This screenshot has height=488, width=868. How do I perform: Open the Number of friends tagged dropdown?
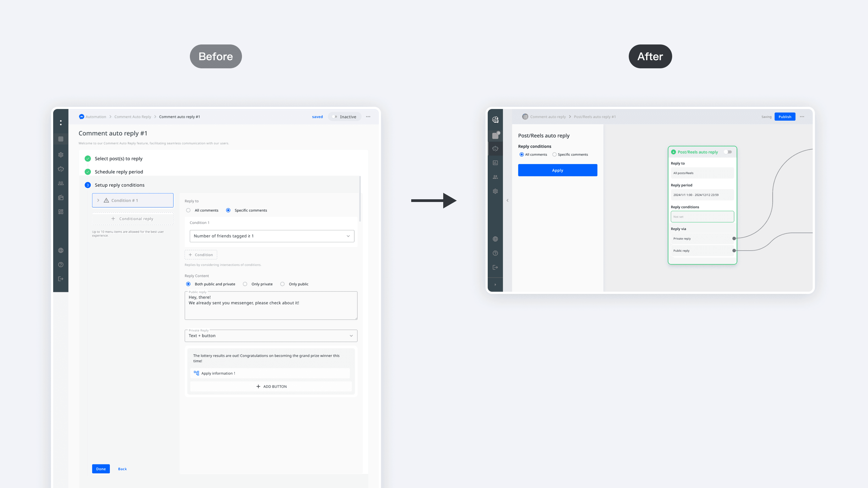[272, 236]
